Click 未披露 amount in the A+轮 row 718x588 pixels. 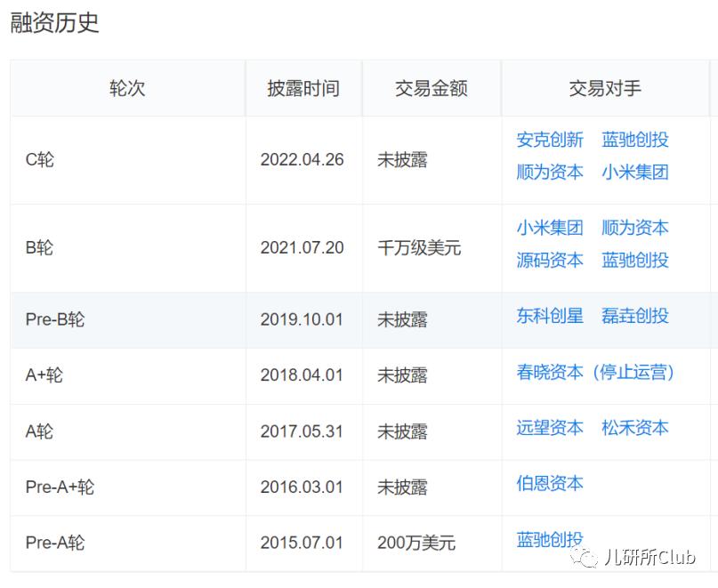pos(402,375)
